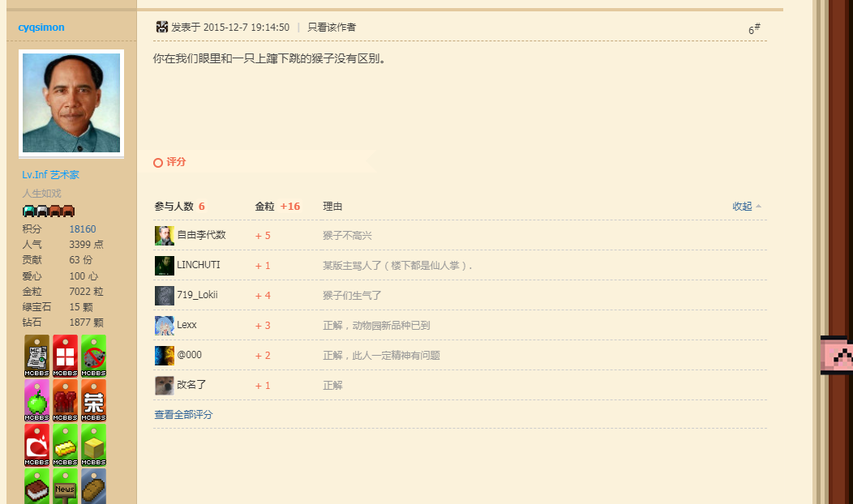Click the + 4 score in 719_Lokii row

(x=263, y=295)
